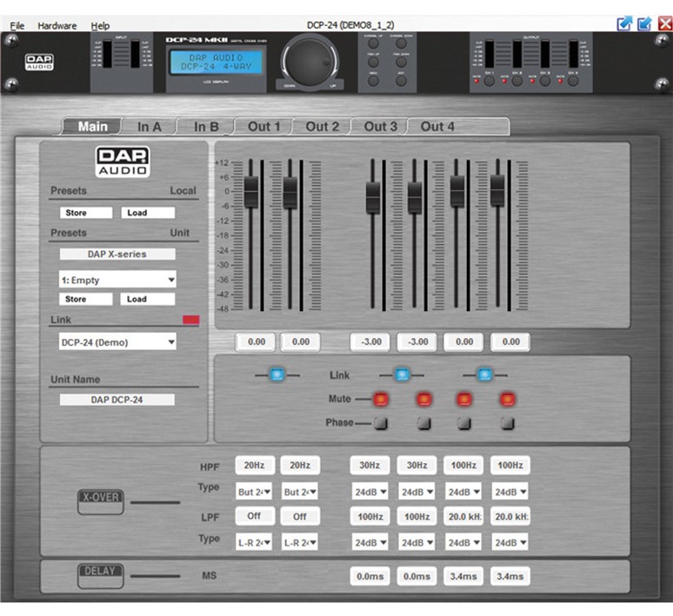This screenshot has width=673, height=616.
Task: Switch to the Out 3 tab
Action: [380, 127]
